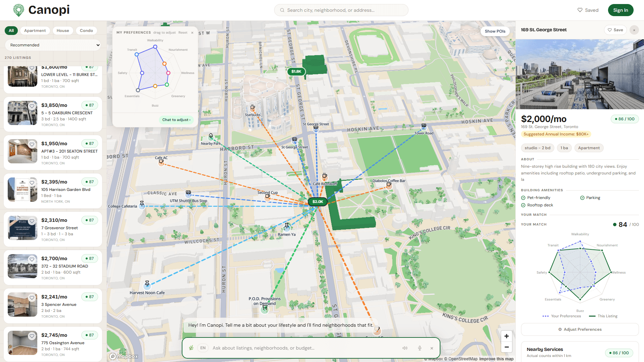The height and width of the screenshot is (362, 644).
Task: Select the Condo filter tab
Action: click(x=86, y=31)
